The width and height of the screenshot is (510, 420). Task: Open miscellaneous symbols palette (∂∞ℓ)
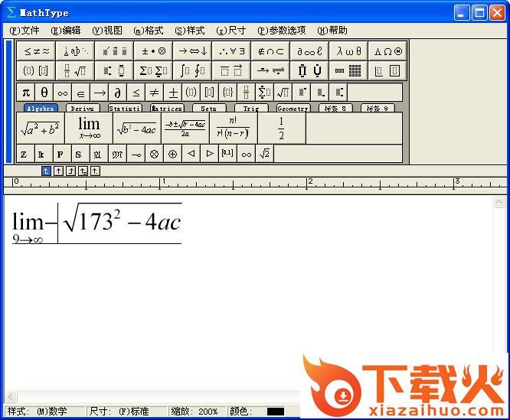pos(309,51)
